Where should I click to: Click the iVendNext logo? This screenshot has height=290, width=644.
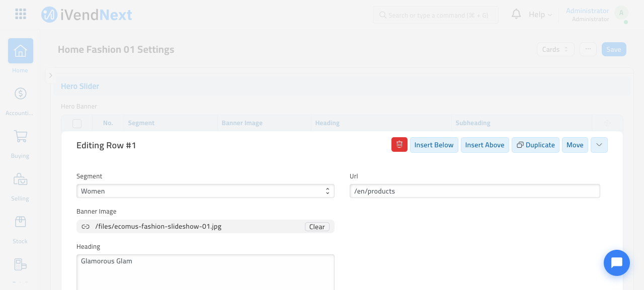coord(87,15)
